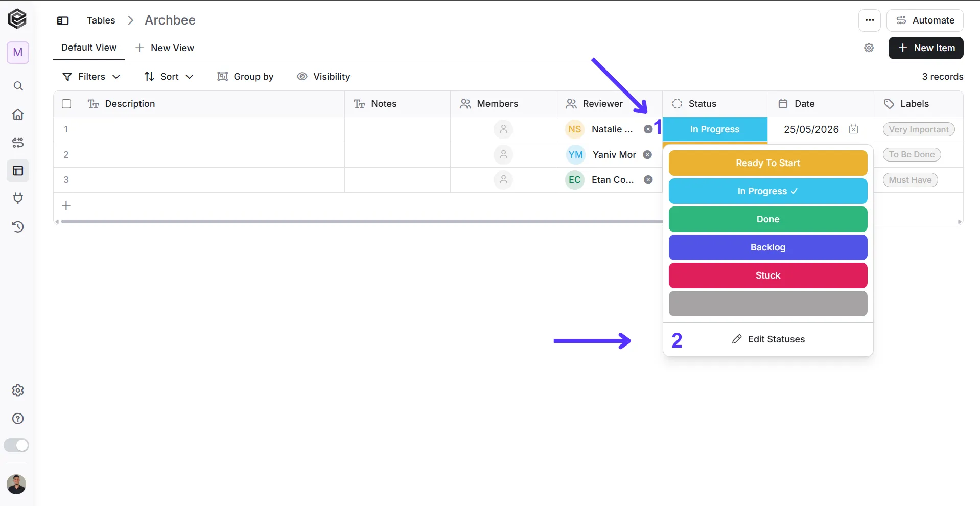The height and width of the screenshot is (506, 980).
Task: Switch to the Default View tab
Action: [x=89, y=48]
